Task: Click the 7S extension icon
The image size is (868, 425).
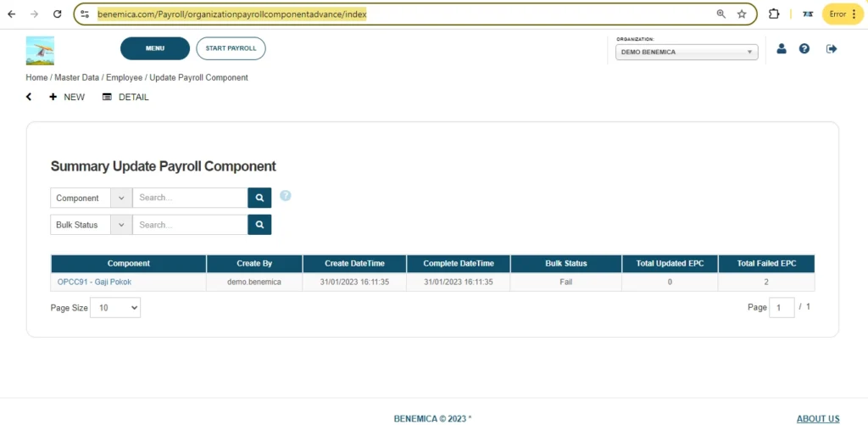Action: pos(808,14)
